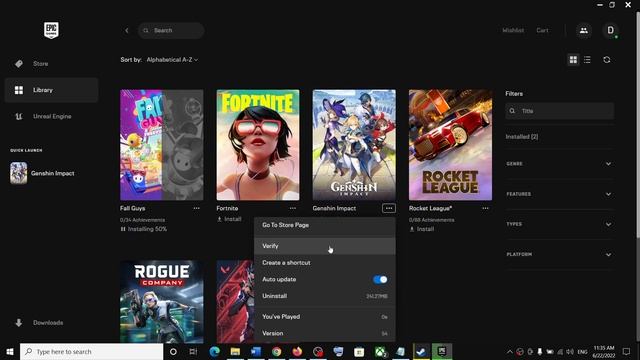Image resolution: width=640 pixels, height=360 pixels.
Task: Open Google Chrome from the taskbar
Action: 276,351
